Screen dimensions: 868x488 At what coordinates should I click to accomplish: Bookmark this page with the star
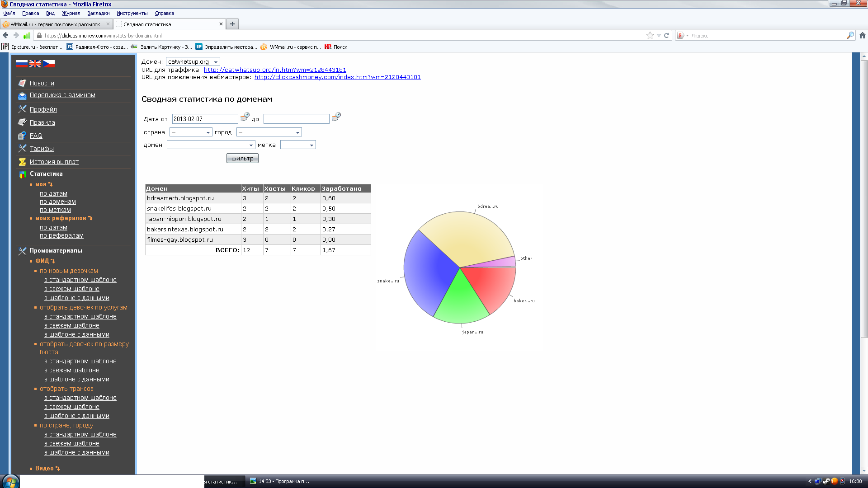pyautogui.click(x=650, y=35)
